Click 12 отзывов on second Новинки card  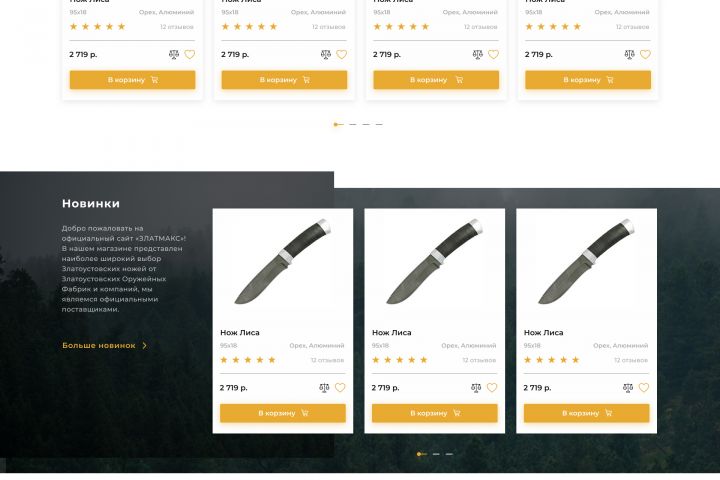coord(479,360)
